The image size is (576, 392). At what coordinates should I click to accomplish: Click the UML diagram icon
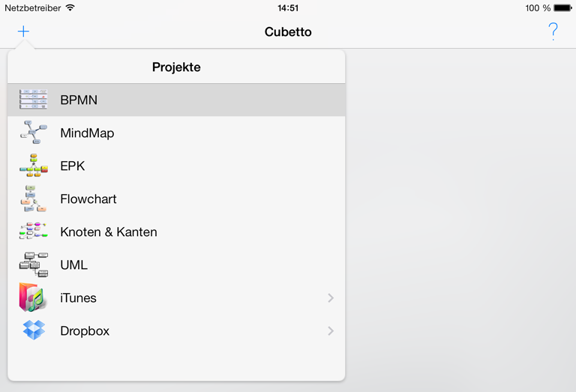[34, 265]
